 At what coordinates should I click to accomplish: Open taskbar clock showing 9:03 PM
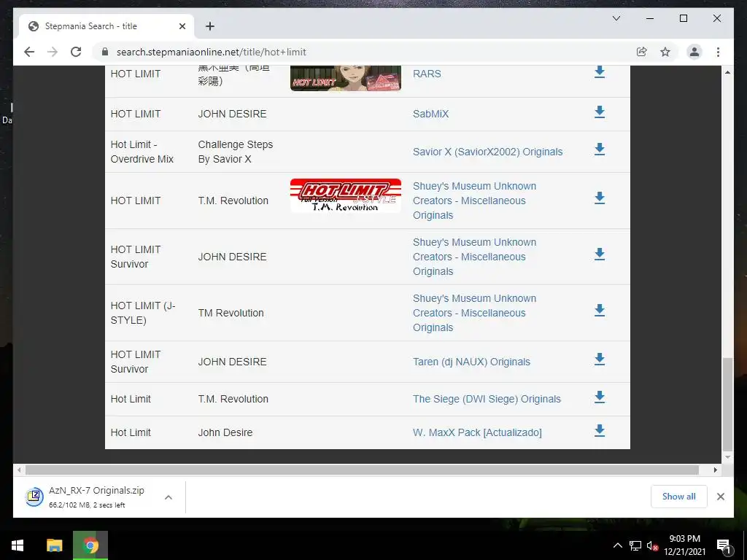684,545
